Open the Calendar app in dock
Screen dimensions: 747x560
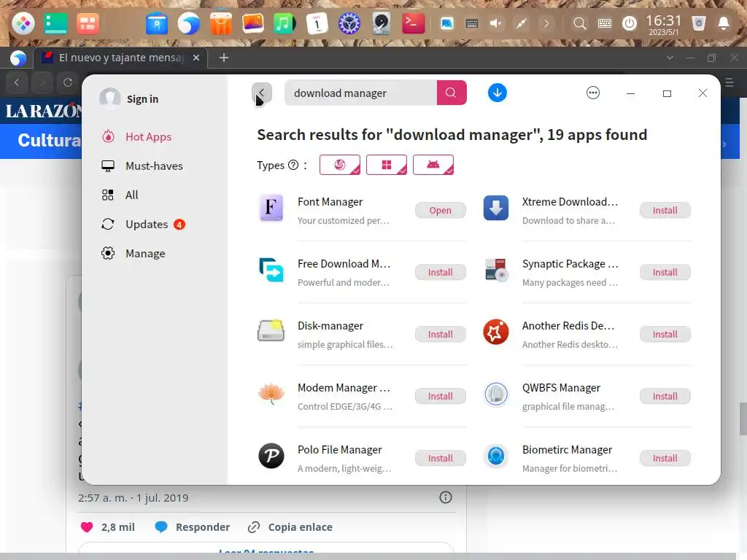coord(317,23)
